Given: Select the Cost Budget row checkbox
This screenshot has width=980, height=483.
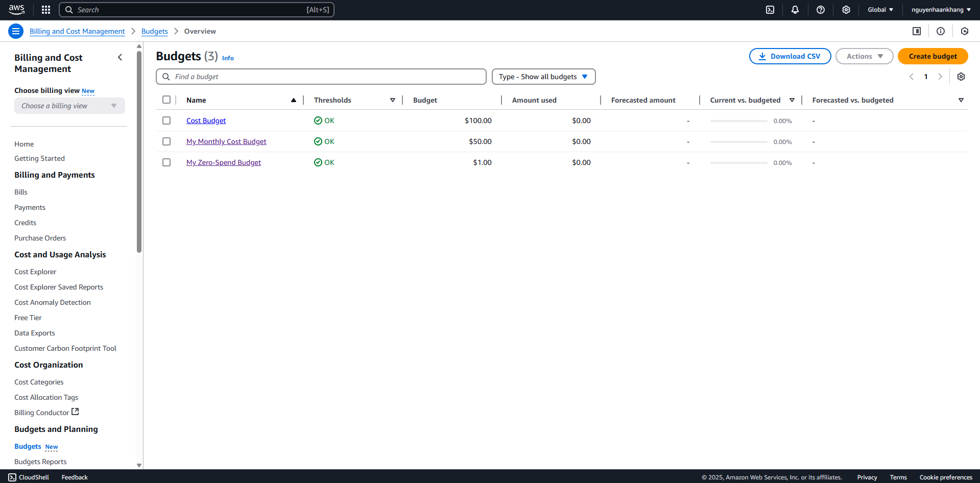Looking at the screenshot, I should click(x=166, y=120).
